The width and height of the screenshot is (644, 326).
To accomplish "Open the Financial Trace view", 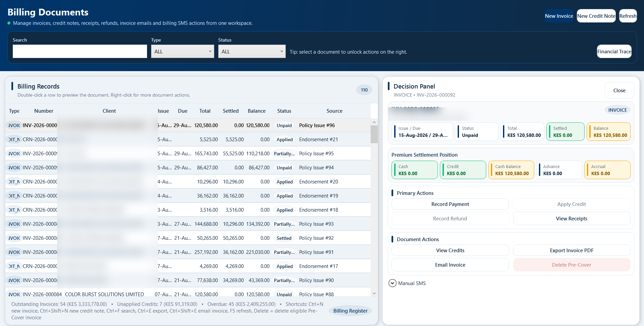I will click(614, 51).
